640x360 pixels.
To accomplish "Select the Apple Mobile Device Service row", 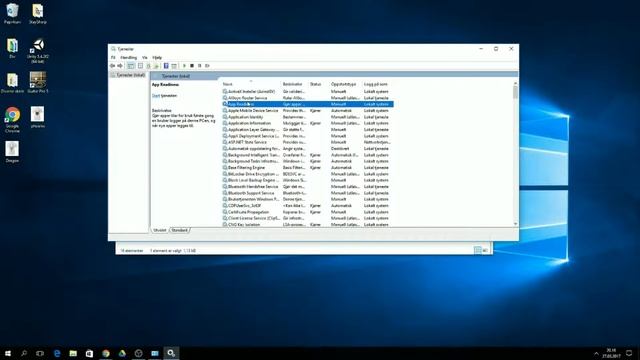I will click(308, 111).
